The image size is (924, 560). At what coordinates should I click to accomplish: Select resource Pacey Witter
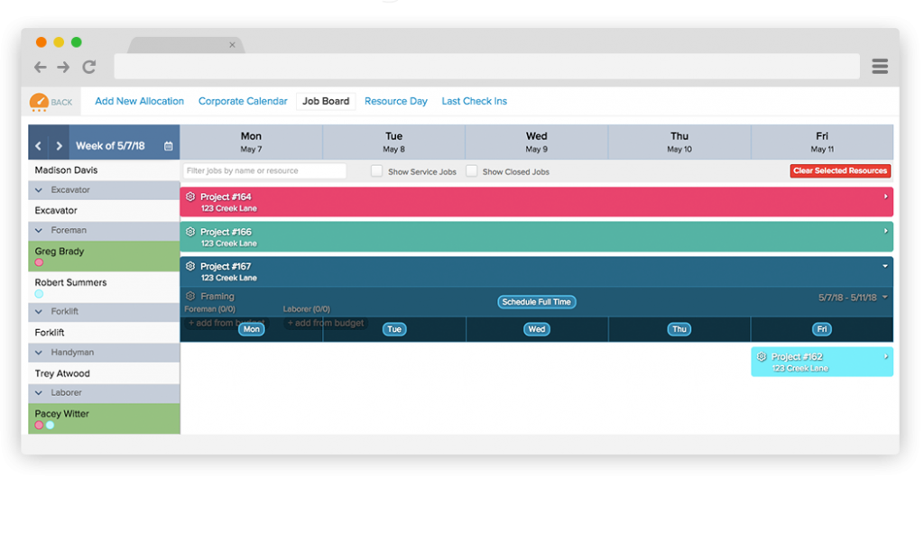click(x=105, y=418)
